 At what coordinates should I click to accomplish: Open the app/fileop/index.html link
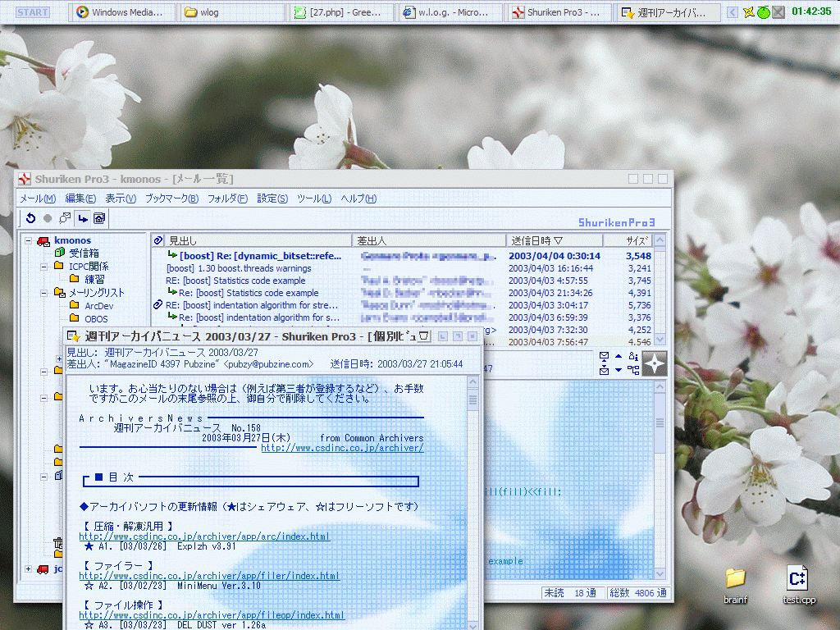[x=212, y=615]
